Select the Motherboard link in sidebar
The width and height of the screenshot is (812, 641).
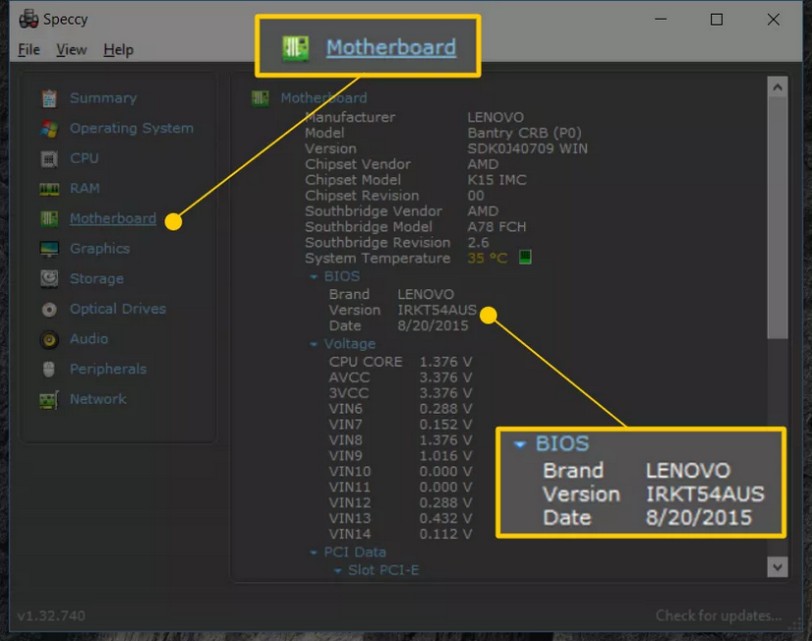[x=113, y=218]
